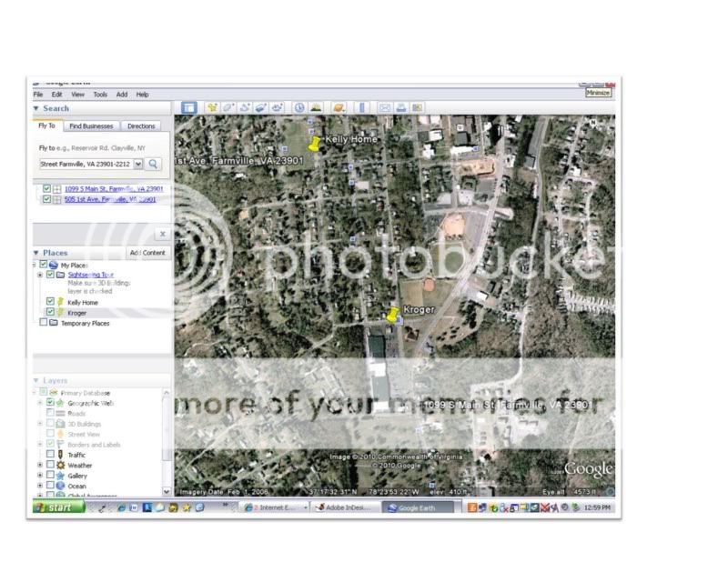Open the Tools menu
Screen dimensions: 728x562
click(x=99, y=95)
